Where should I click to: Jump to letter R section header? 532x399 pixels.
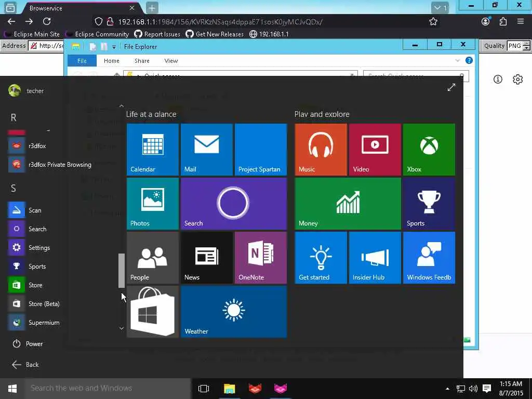[14, 118]
